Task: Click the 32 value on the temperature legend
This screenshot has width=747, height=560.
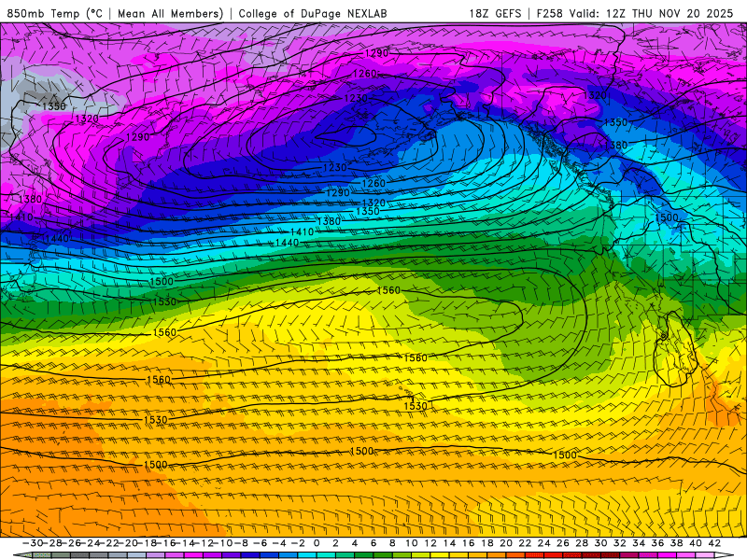Action: click(620, 543)
